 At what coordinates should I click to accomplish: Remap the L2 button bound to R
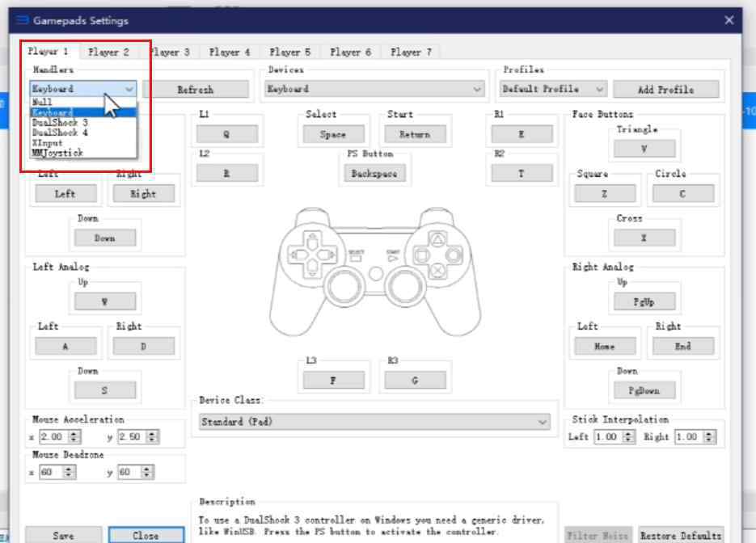[x=227, y=174]
